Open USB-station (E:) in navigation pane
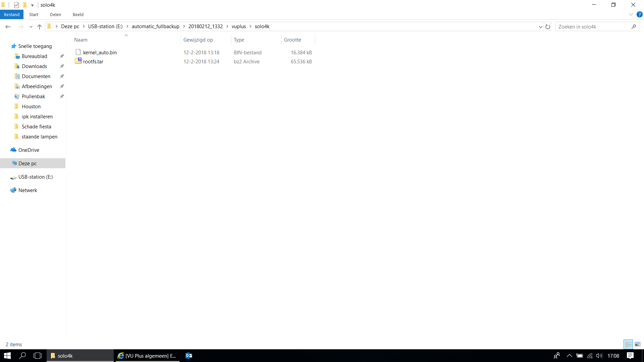Viewport: 644px width, 362px height. [35, 177]
